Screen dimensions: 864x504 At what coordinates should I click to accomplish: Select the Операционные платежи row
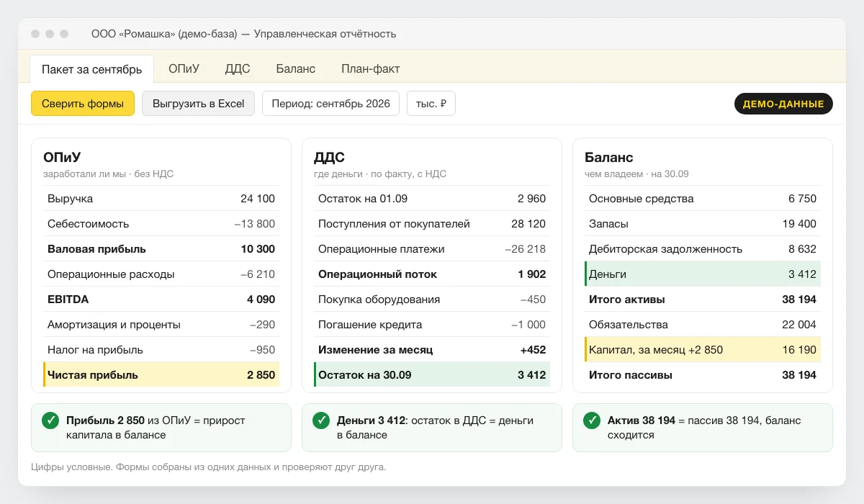pos(432,249)
